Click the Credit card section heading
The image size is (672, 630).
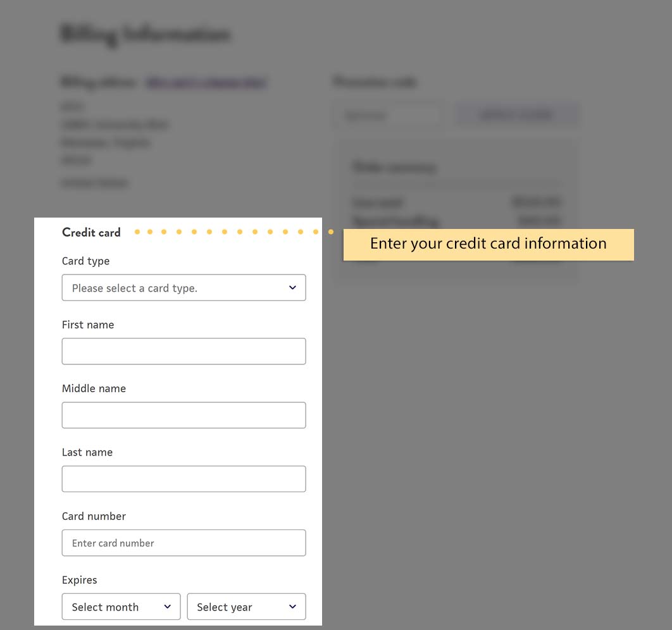(x=91, y=233)
